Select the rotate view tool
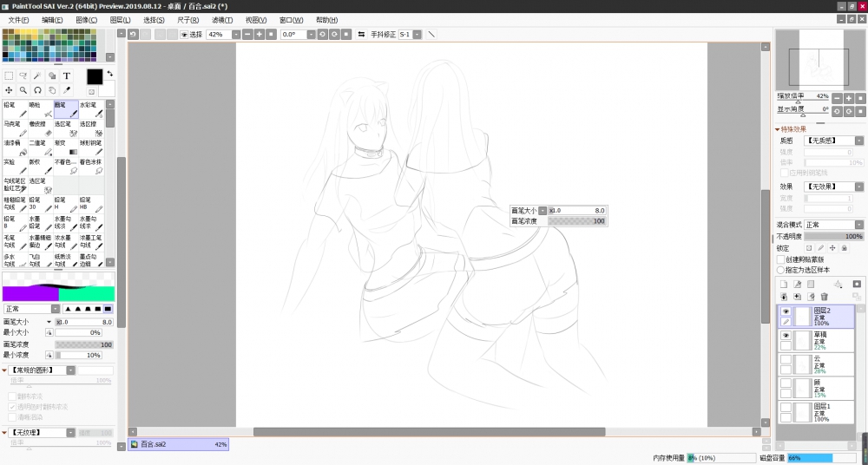This screenshot has width=868, height=465. 37,90
